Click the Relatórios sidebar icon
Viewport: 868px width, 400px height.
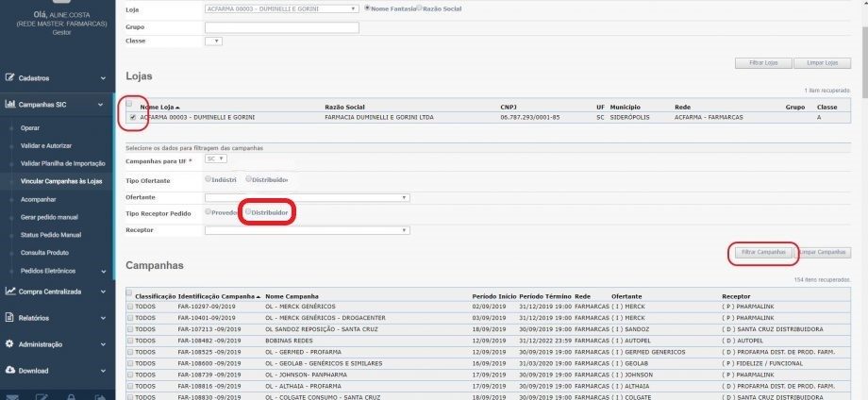(x=10, y=318)
